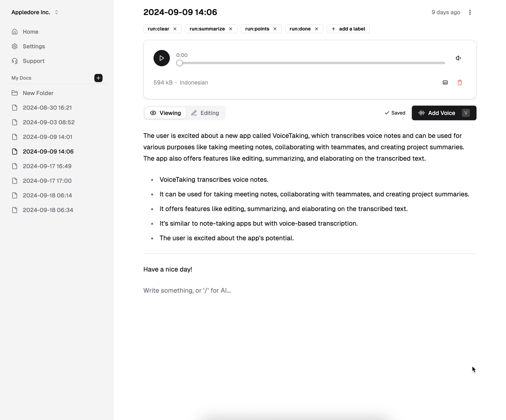This screenshot has width=506, height=420.
Task: Open the three-dot options menu
Action: 470,12
